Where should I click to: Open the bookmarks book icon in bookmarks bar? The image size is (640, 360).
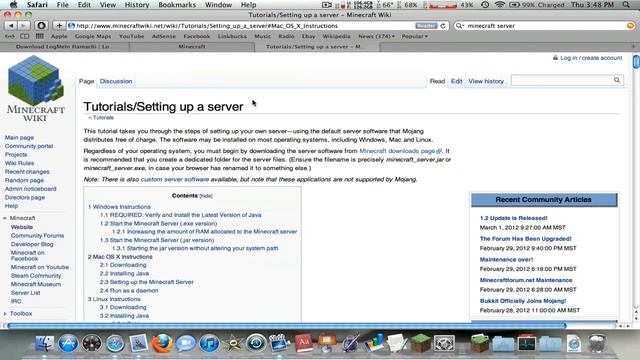[24, 36]
